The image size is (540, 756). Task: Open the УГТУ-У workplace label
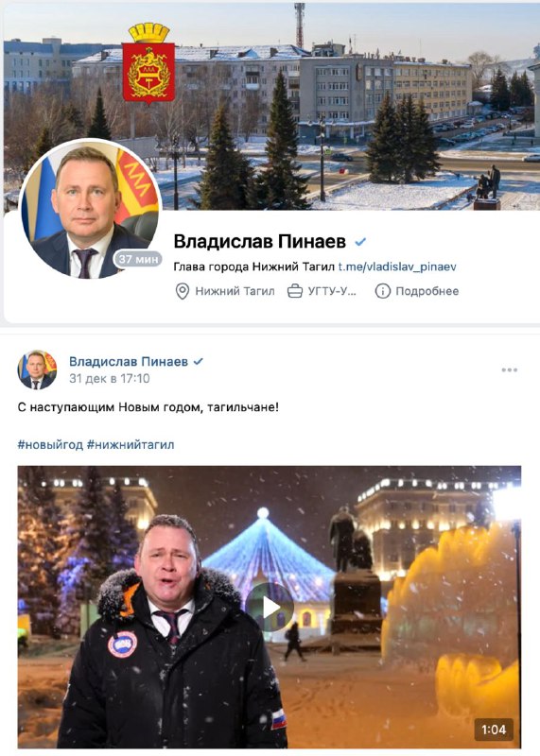pyautogui.click(x=332, y=291)
